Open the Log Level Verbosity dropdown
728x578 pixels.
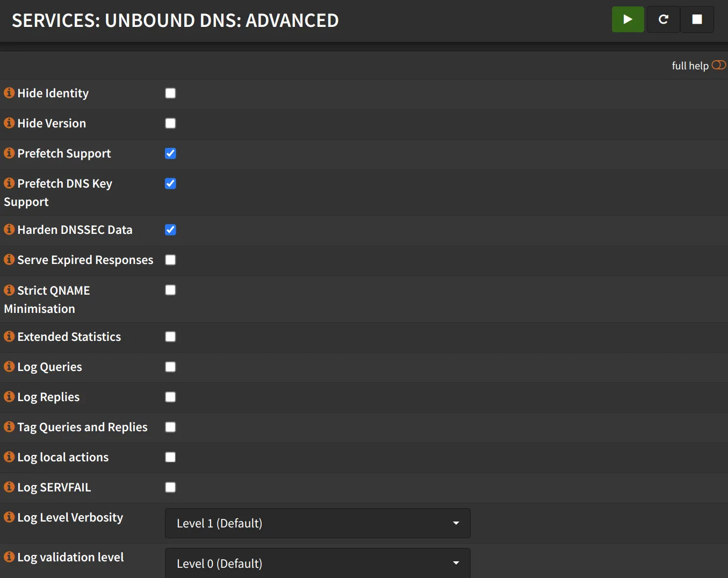point(317,523)
